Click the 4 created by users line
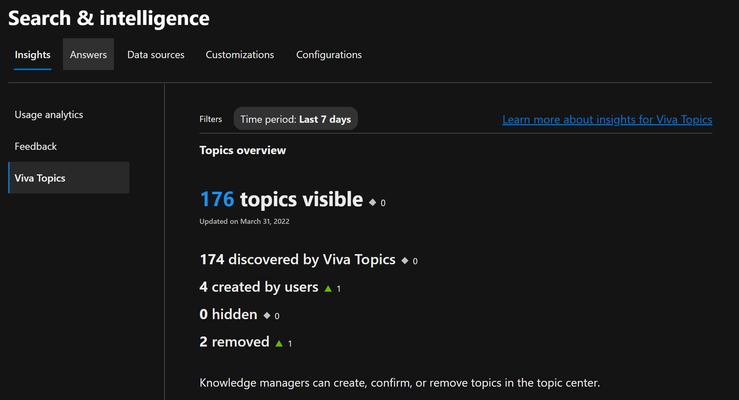This screenshot has width=739, height=400. (x=259, y=287)
